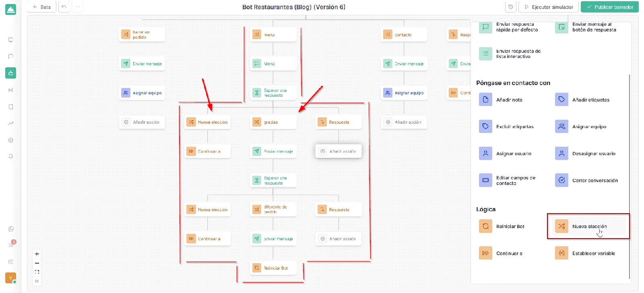This screenshot has height=293, width=644.
Task: Click Añadir acción under contacto branch
Action: coord(404,122)
